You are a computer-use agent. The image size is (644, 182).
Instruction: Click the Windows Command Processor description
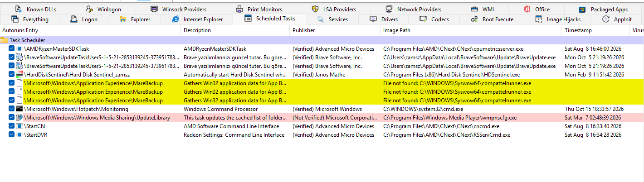(220, 109)
